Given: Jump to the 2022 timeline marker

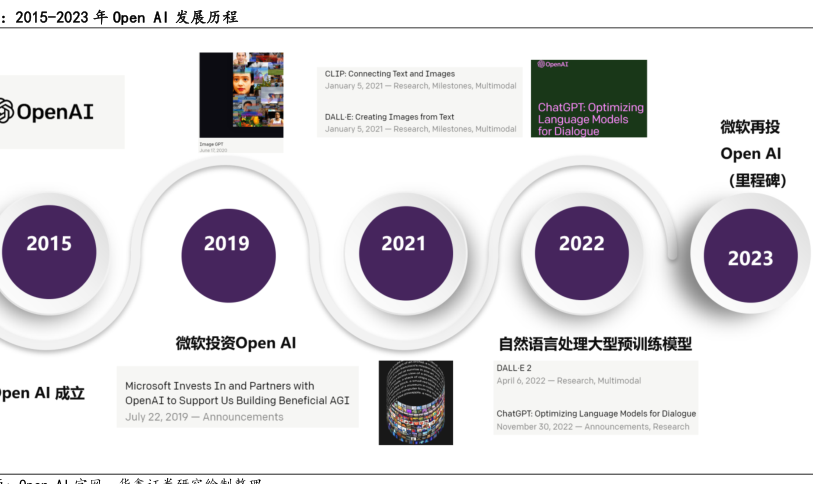Looking at the screenshot, I should click(581, 243).
